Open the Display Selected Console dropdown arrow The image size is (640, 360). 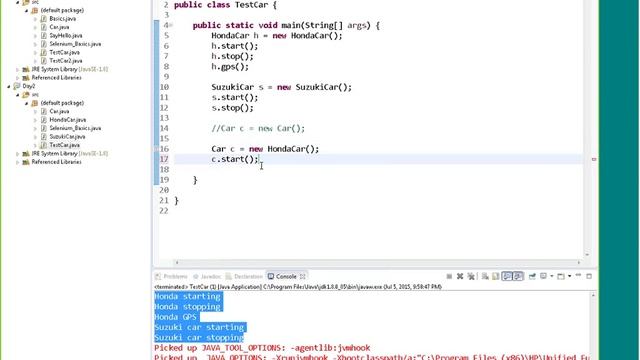coord(551,276)
